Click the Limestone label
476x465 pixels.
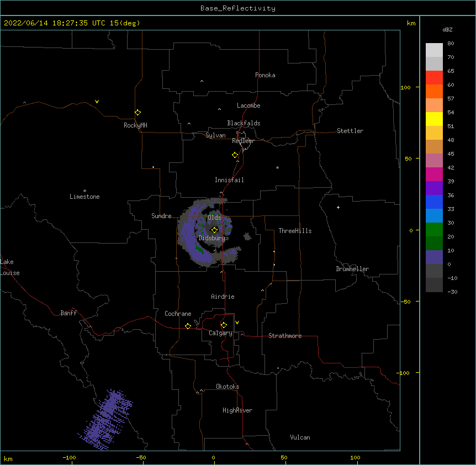pyautogui.click(x=84, y=197)
